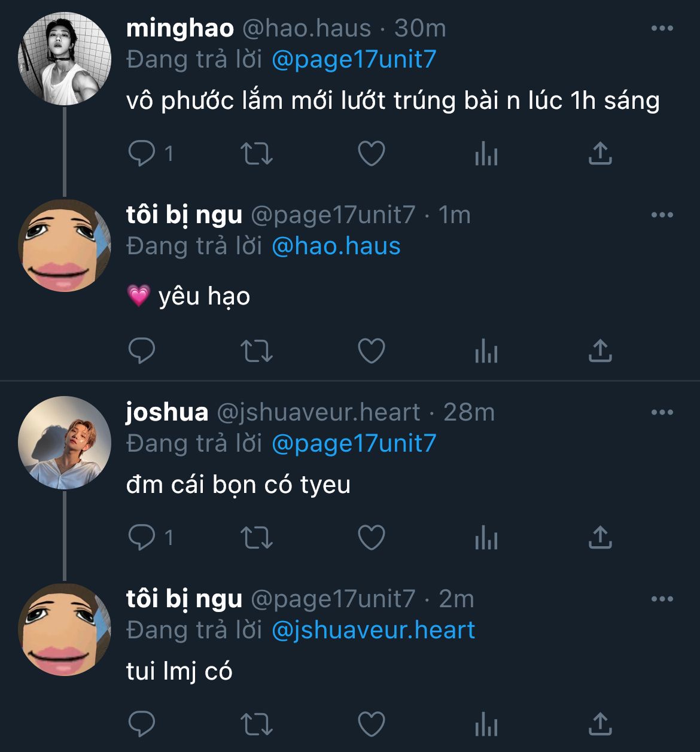The image size is (700, 752).
Task: Retweet minghao's tweet about 1h sáng
Action: (257, 154)
